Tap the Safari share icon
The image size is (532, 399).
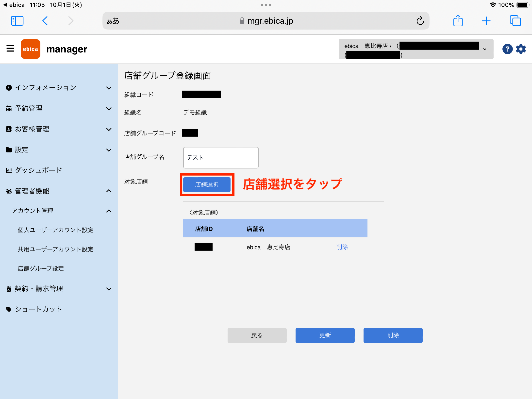pyautogui.click(x=458, y=20)
